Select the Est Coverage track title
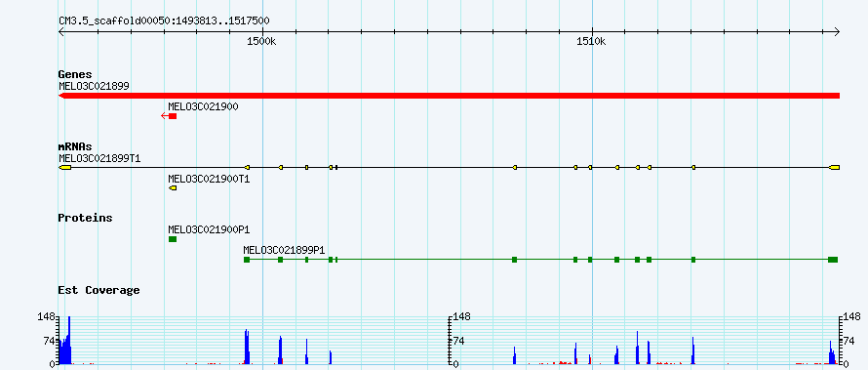Viewport: 868px width, 370px height. point(99,290)
